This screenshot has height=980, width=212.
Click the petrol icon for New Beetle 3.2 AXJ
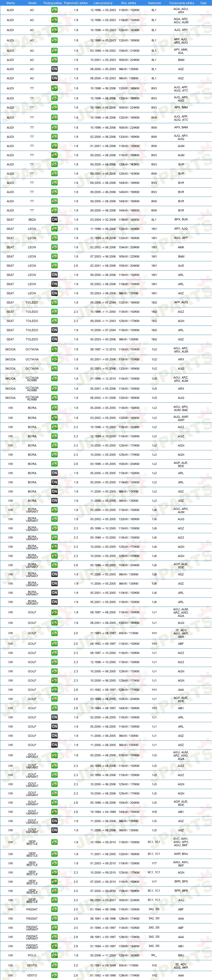(54, 900)
